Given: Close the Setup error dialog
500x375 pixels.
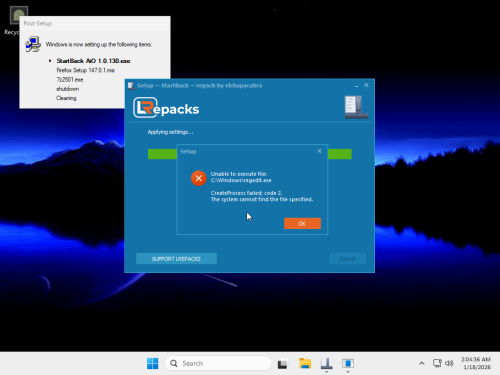Looking at the screenshot, I should tap(319, 151).
